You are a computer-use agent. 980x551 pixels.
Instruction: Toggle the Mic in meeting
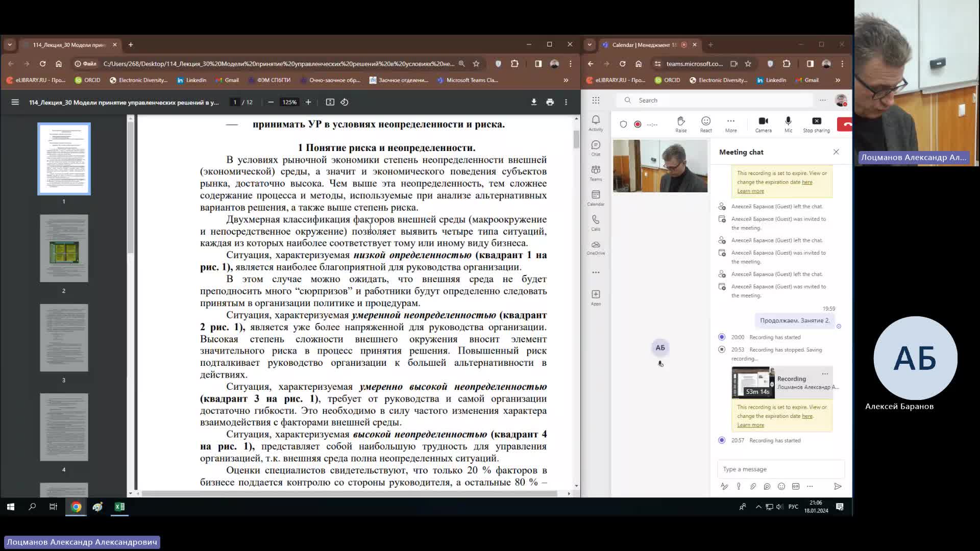(x=789, y=124)
